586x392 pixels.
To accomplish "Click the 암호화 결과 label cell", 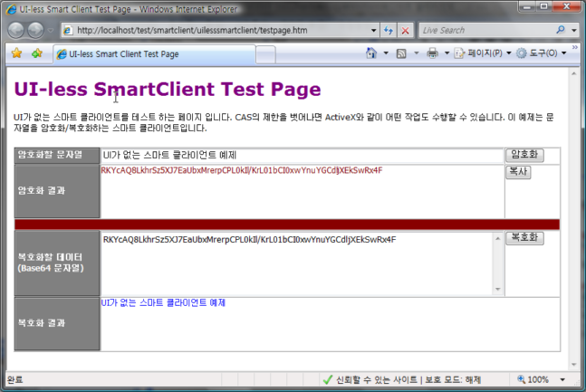I will coord(57,191).
